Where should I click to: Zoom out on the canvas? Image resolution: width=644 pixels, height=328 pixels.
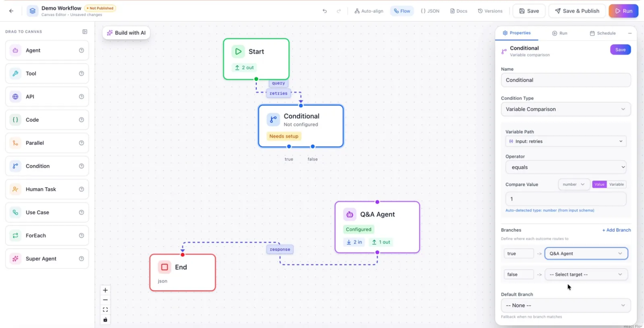pos(105,300)
